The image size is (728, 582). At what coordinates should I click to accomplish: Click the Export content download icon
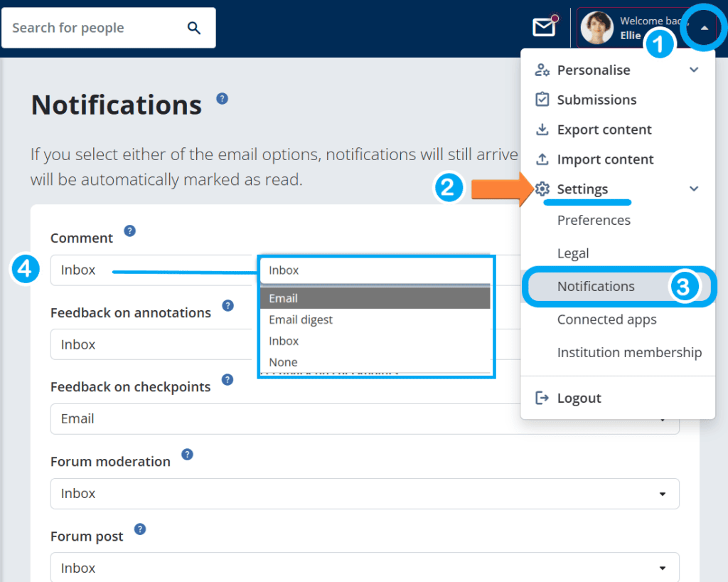point(542,129)
